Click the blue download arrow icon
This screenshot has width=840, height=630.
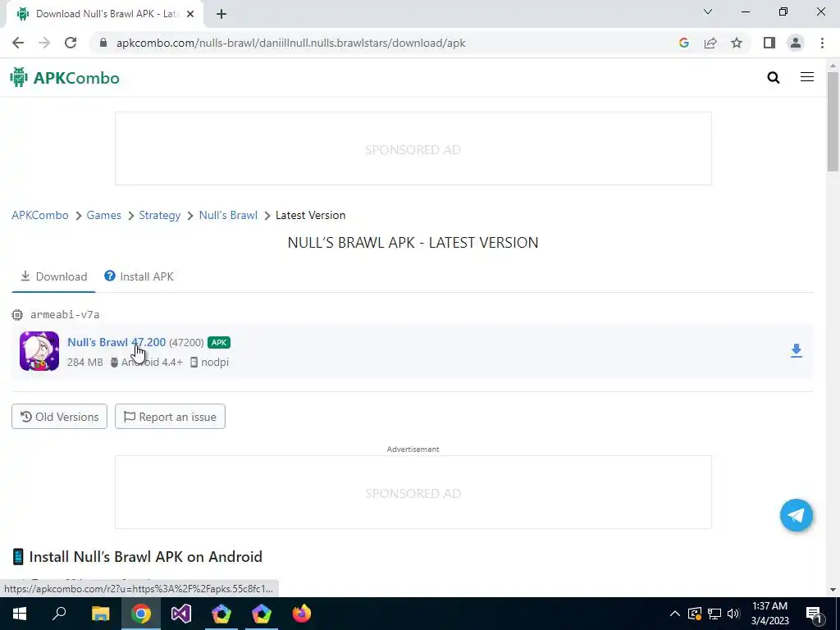796,351
